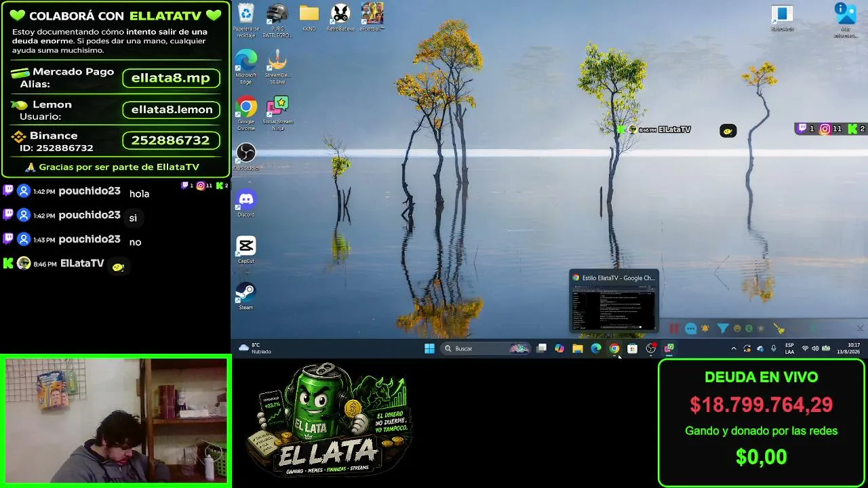
Task: Open the Steam desktop shortcut
Action: pyautogui.click(x=245, y=296)
